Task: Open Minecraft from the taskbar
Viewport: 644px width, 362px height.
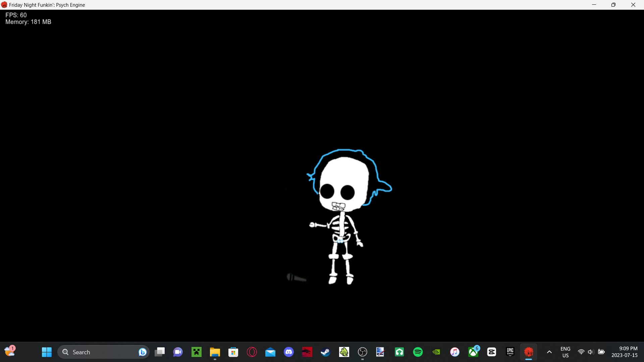Action: point(196,352)
